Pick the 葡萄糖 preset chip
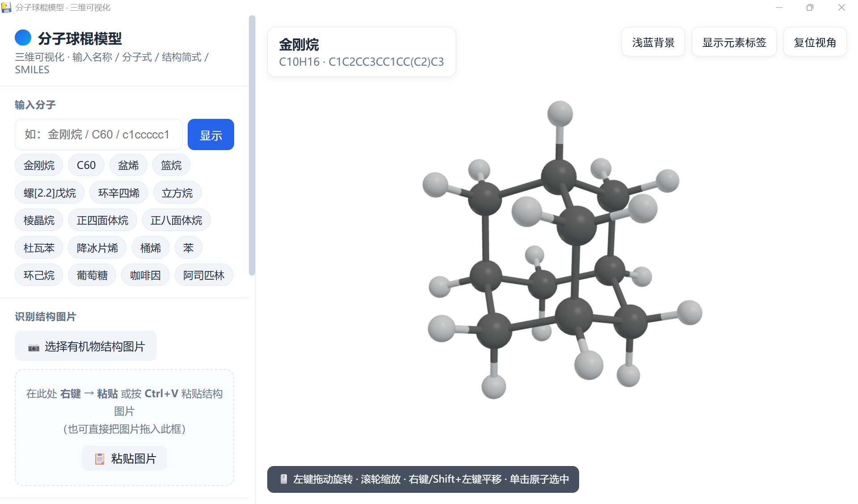858x504 pixels. point(92,275)
